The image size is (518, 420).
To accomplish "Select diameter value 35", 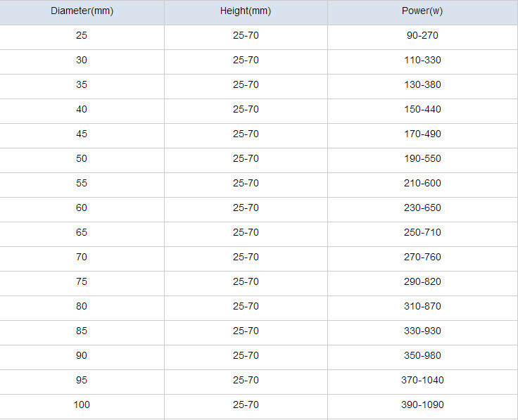I will [82, 84].
